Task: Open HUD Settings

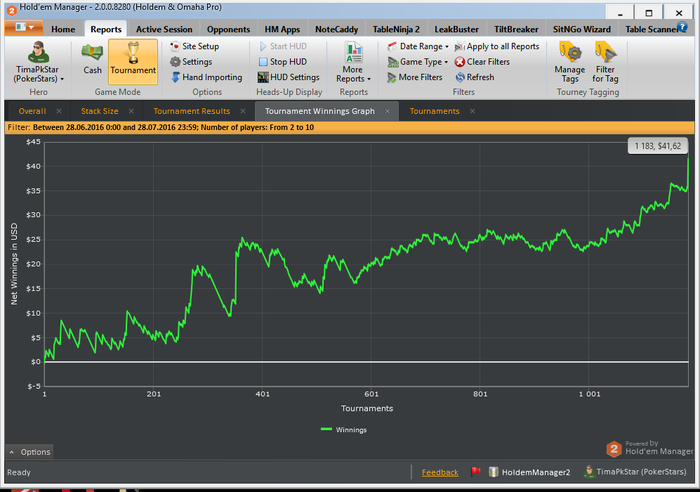Action: pyautogui.click(x=289, y=77)
